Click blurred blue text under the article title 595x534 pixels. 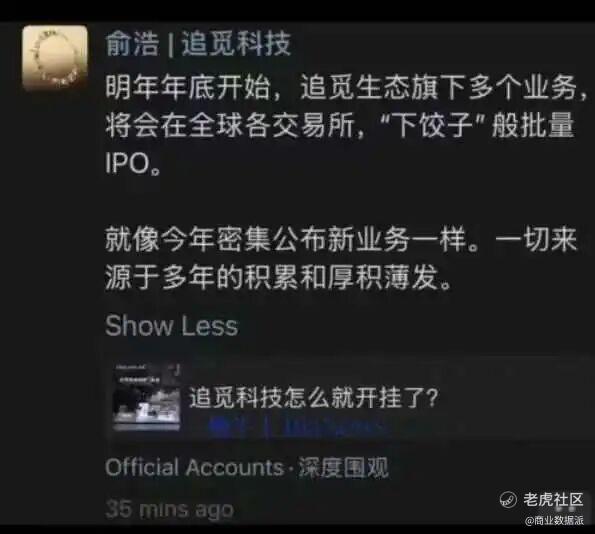[297, 428]
